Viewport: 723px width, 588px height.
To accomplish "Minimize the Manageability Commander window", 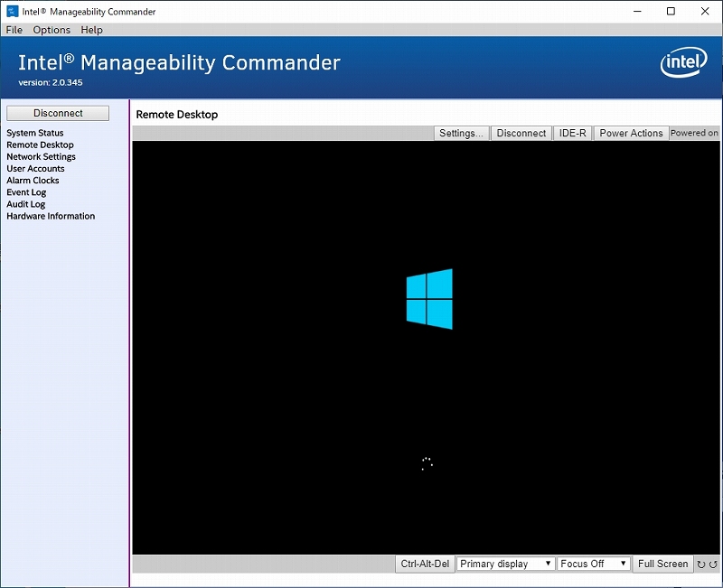I will (637, 11).
